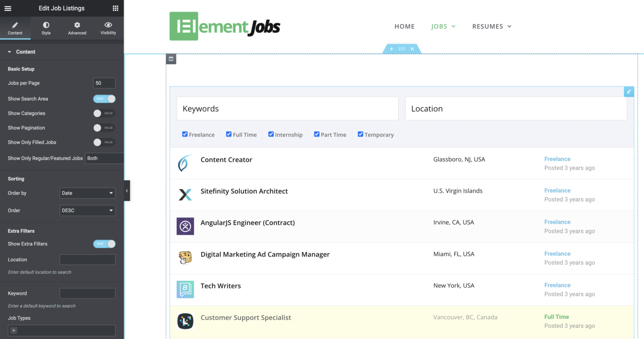The width and height of the screenshot is (644, 339).
Task: Click the Freelance link on Content Creator
Action: 557,159
